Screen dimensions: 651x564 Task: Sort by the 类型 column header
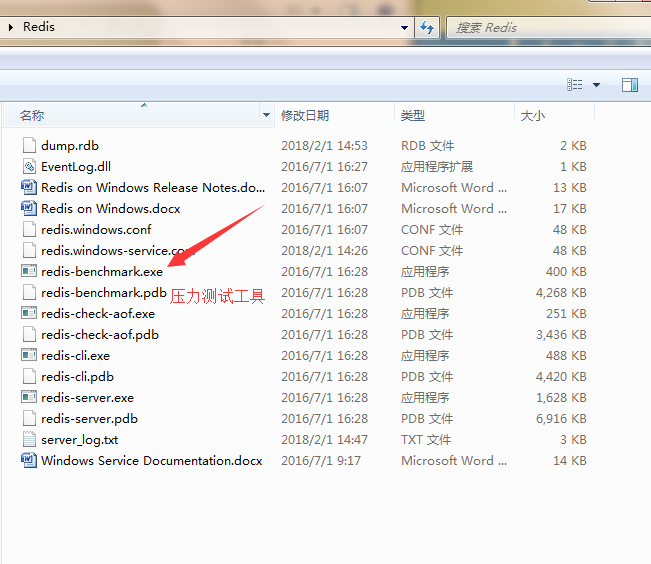(413, 115)
